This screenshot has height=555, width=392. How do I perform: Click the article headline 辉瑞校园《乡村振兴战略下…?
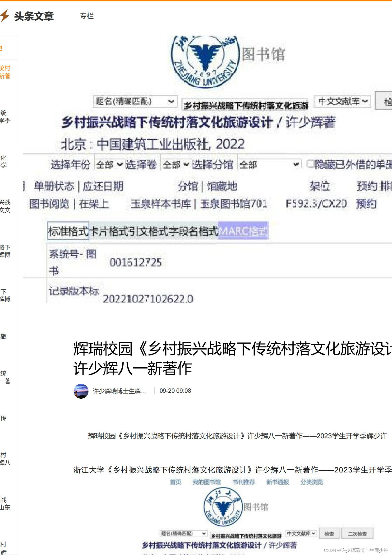(232, 359)
